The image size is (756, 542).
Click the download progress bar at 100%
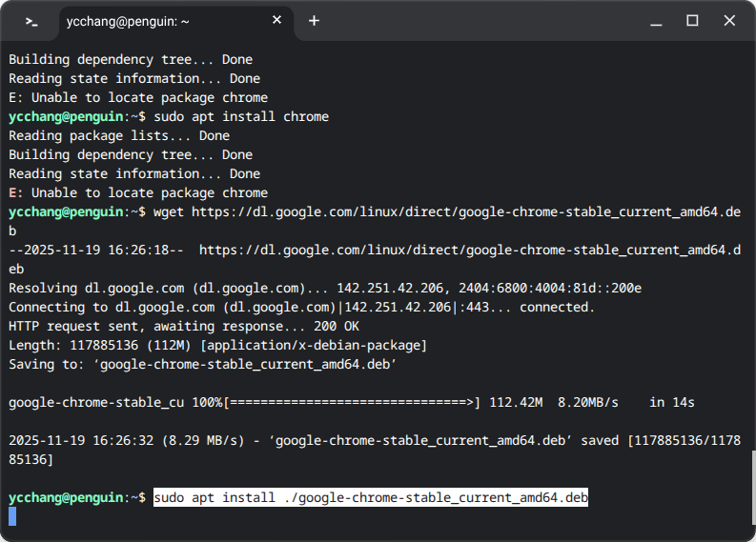pos(352,402)
